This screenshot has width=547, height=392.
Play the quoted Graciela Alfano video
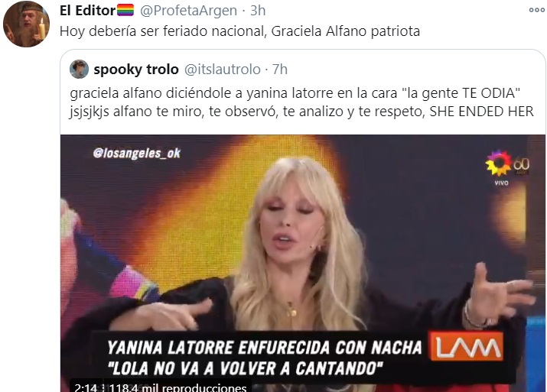coord(303,263)
